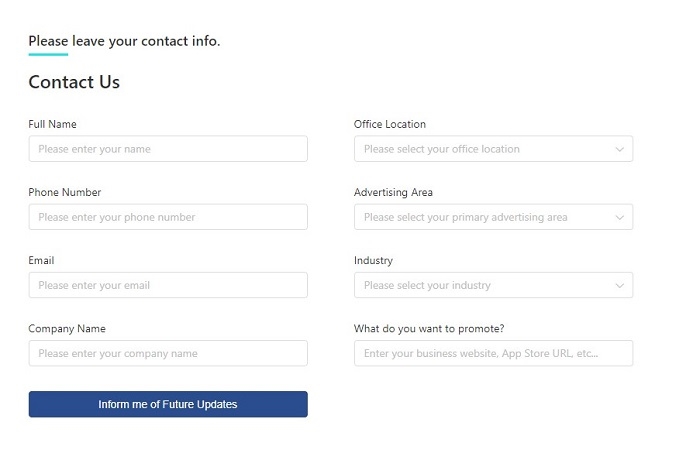Click the Office Location chevron arrow
The width and height of the screenshot is (700, 467).
pos(619,149)
